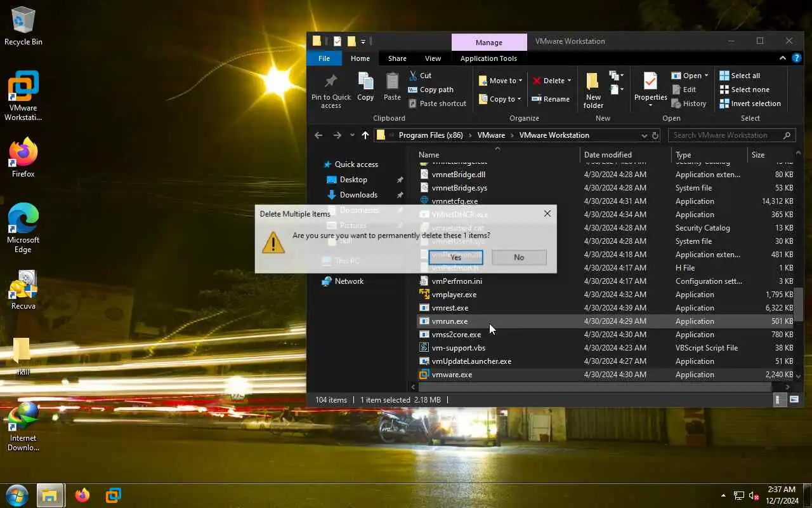Image resolution: width=812 pixels, height=508 pixels.
Task: Click the Cut scissors command
Action: (420, 76)
